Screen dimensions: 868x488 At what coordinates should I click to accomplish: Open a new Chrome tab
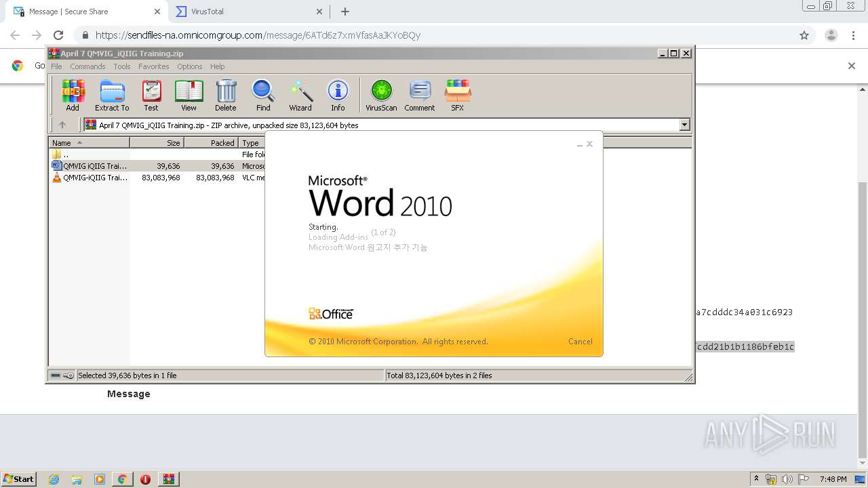(x=345, y=12)
